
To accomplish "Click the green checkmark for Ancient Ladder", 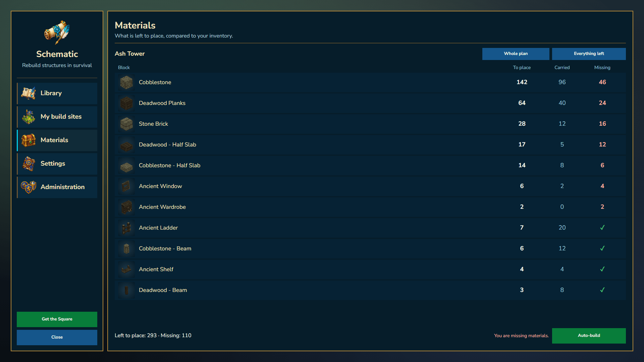I will [x=602, y=228].
